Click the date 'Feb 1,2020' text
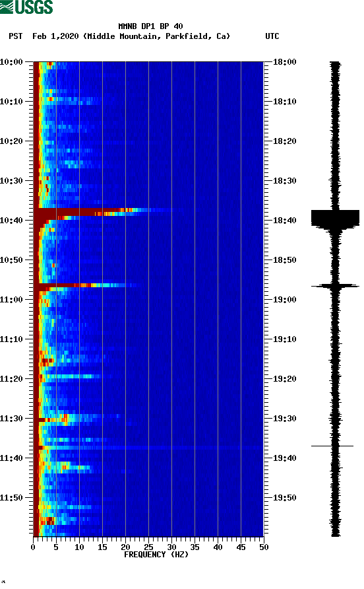The height and width of the screenshot is (589, 364). (x=55, y=36)
